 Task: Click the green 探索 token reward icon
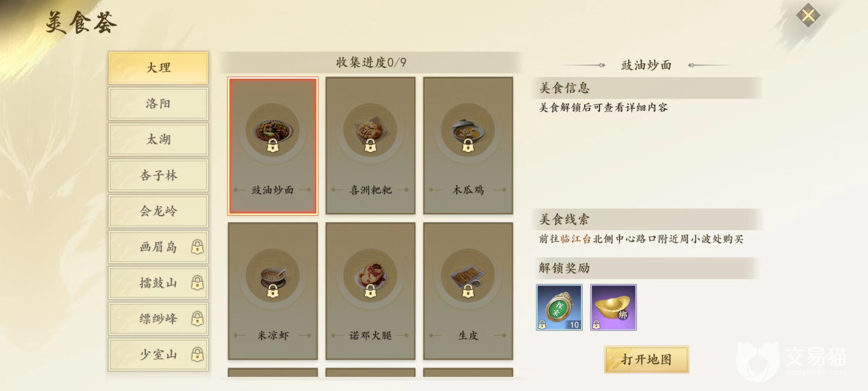click(x=559, y=307)
